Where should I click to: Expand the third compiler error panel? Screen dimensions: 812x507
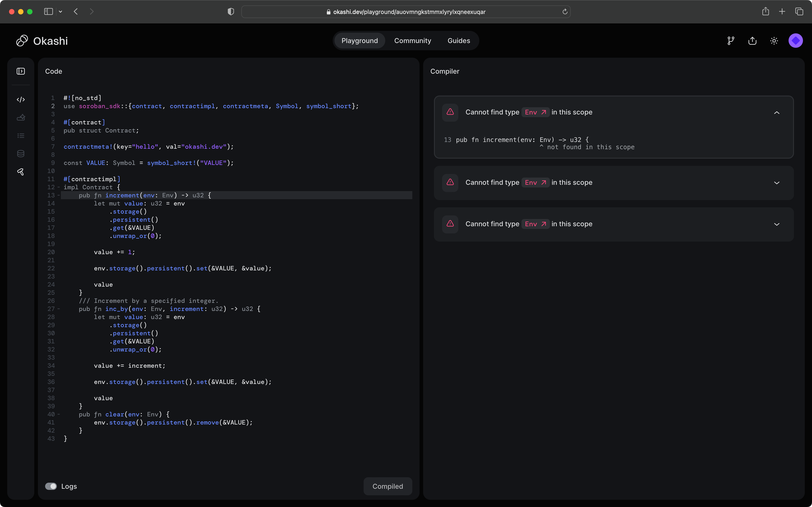pyautogui.click(x=777, y=224)
